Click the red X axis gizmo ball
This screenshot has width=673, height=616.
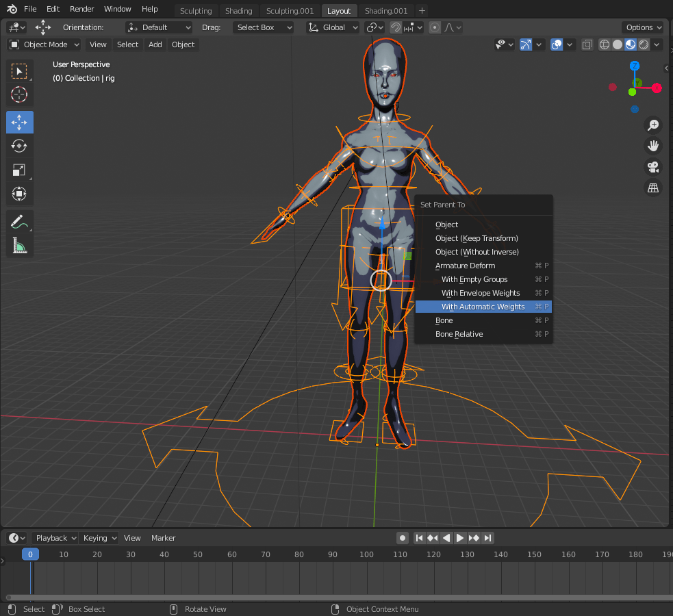(657, 88)
